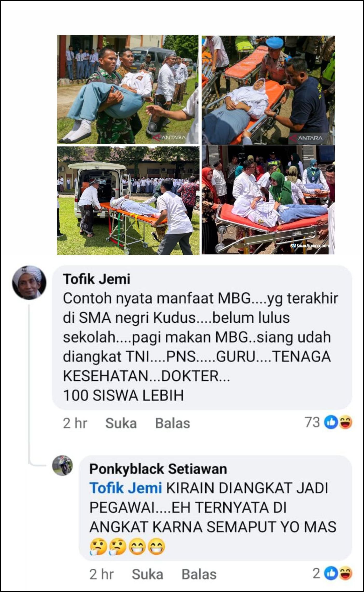Open the Tofik Jemi commenter name link

97,279
